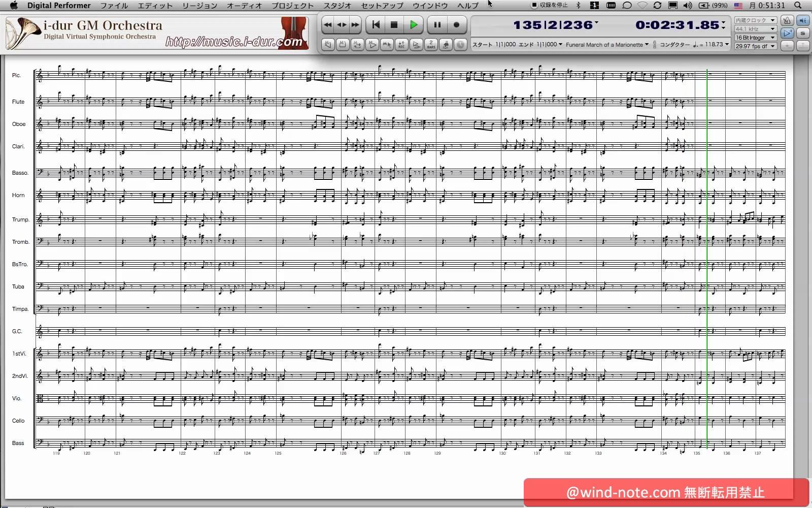Open the Funeral March of a Marionette sequence dropdown
The height and width of the screenshot is (508, 812).
[x=607, y=45]
